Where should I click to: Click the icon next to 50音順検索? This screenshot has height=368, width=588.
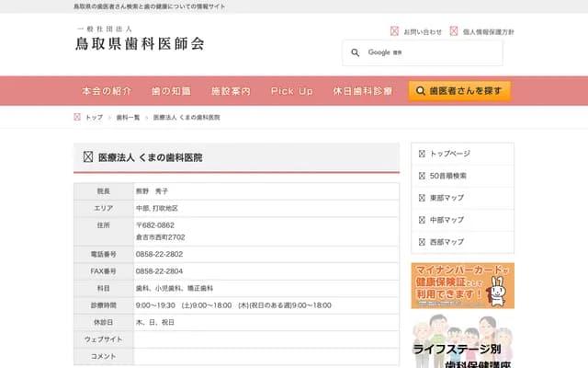pyautogui.click(x=422, y=176)
